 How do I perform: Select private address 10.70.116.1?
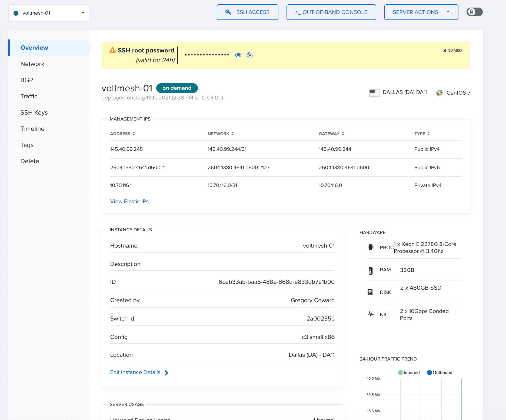click(121, 185)
